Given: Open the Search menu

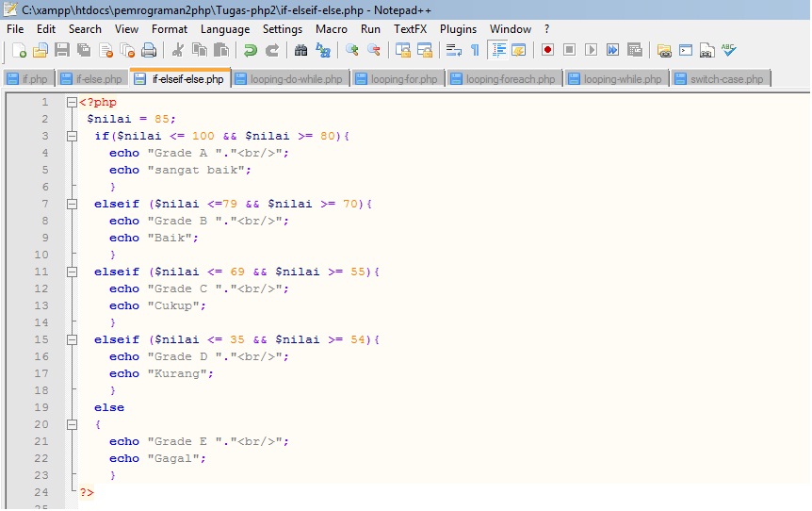Looking at the screenshot, I should tap(85, 29).
